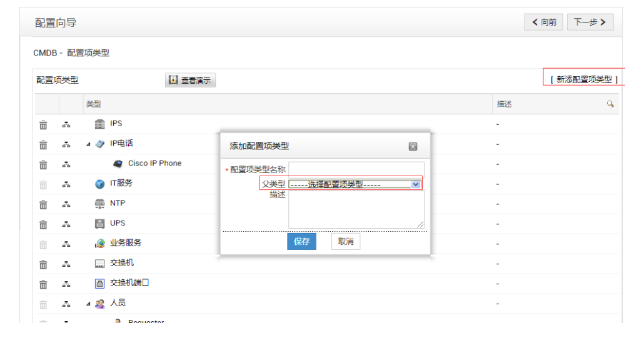Click the trash icon for 交换机 row

coord(43,264)
